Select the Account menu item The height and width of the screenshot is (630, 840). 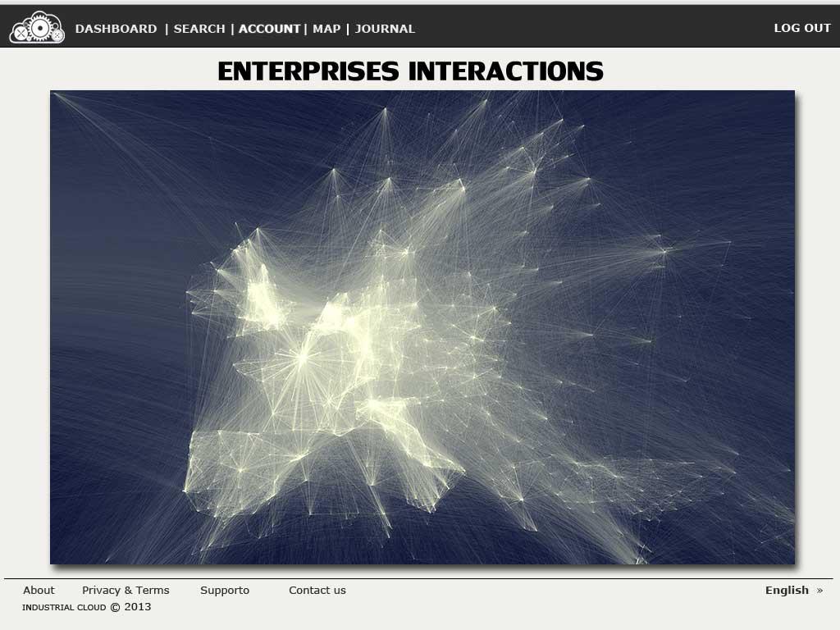(269, 29)
